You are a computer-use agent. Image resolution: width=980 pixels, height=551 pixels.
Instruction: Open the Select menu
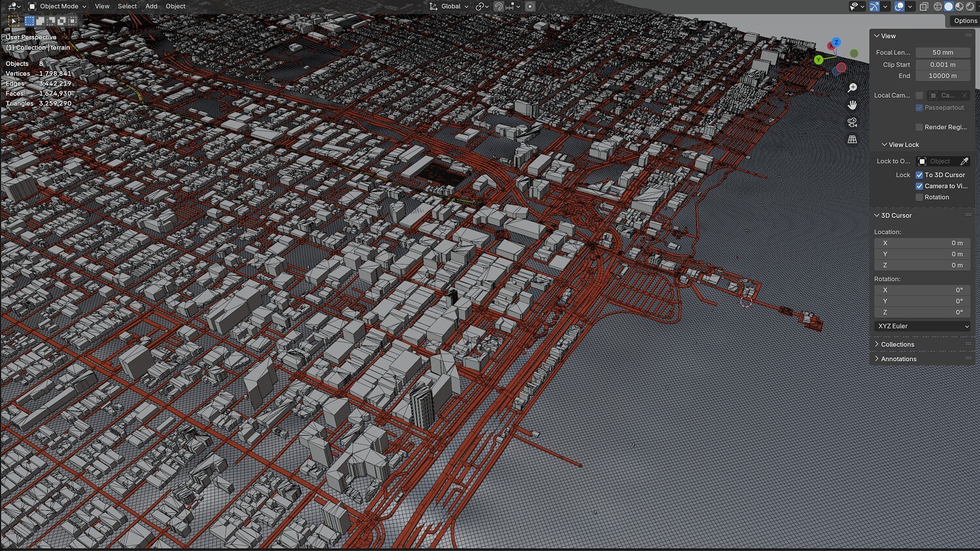127,7
